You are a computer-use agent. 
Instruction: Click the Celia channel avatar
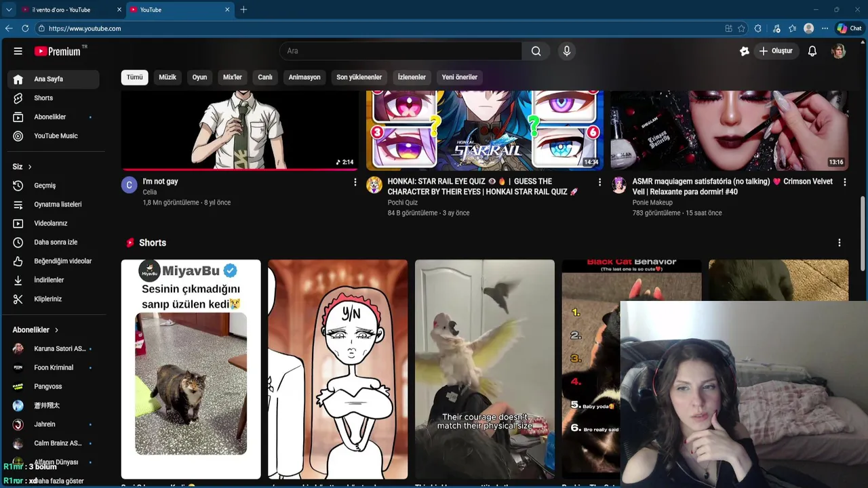130,185
